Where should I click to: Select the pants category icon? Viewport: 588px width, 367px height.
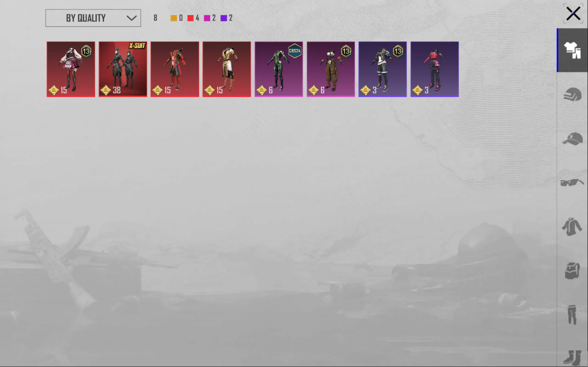pos(572,314)
